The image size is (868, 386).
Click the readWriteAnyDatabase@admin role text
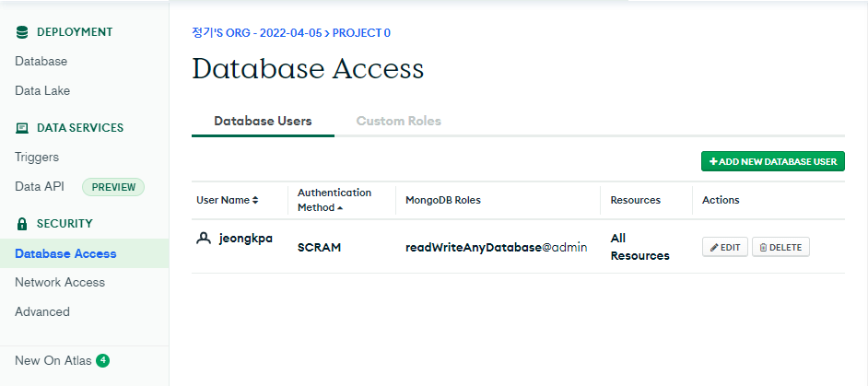pyautogui.click(x=496, y=248)
